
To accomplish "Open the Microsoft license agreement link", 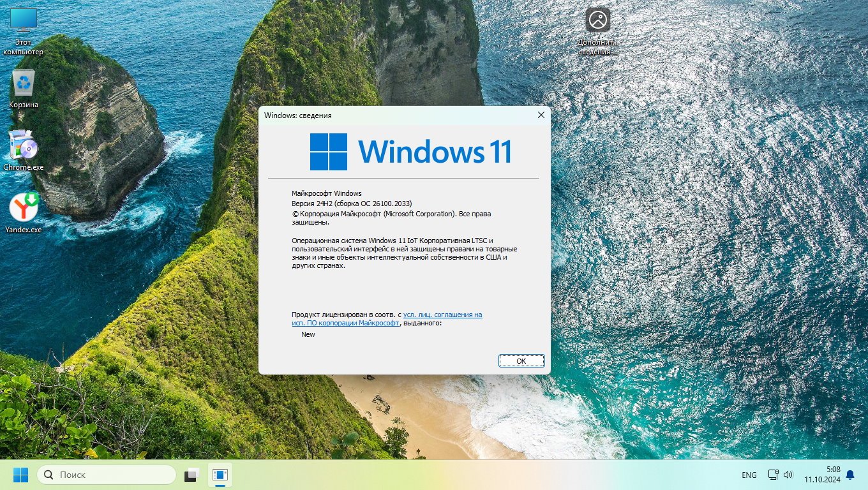I will (x=442, y=315).
